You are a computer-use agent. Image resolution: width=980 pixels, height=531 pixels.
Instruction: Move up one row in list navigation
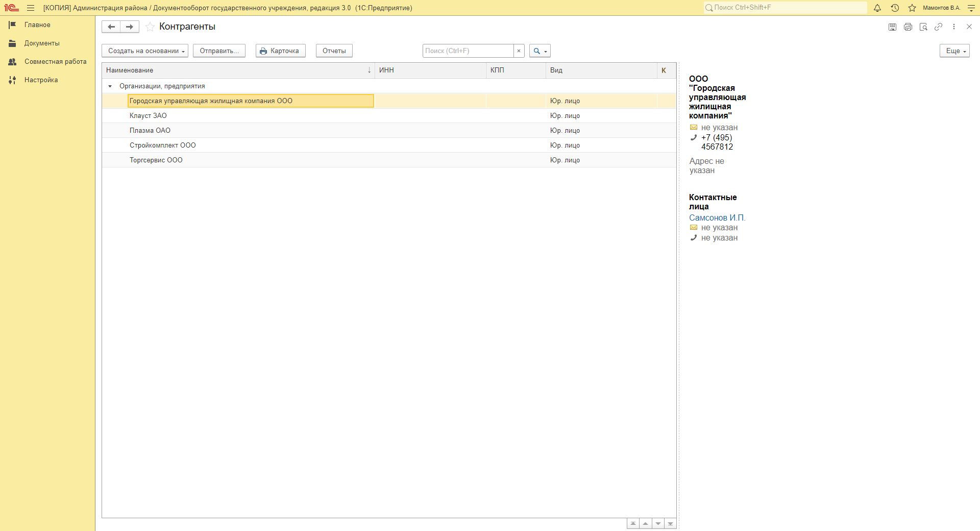coord(646,523)
